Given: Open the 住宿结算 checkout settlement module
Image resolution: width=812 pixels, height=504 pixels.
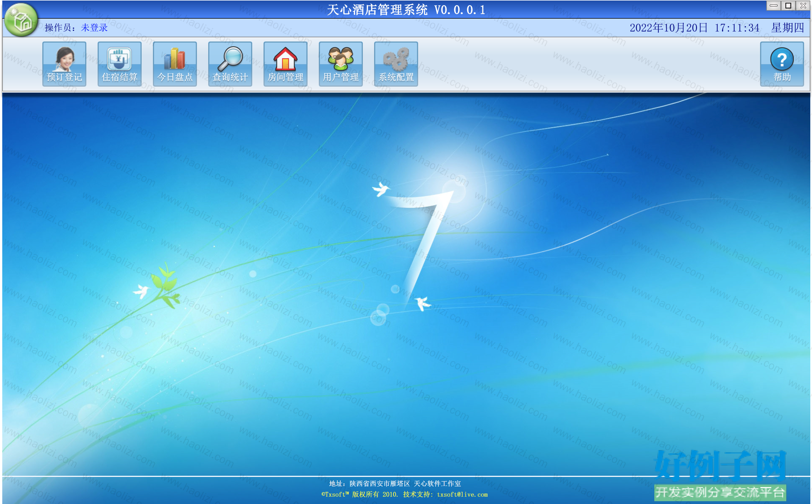Looking at the screenshot, I should click(120, 64).
